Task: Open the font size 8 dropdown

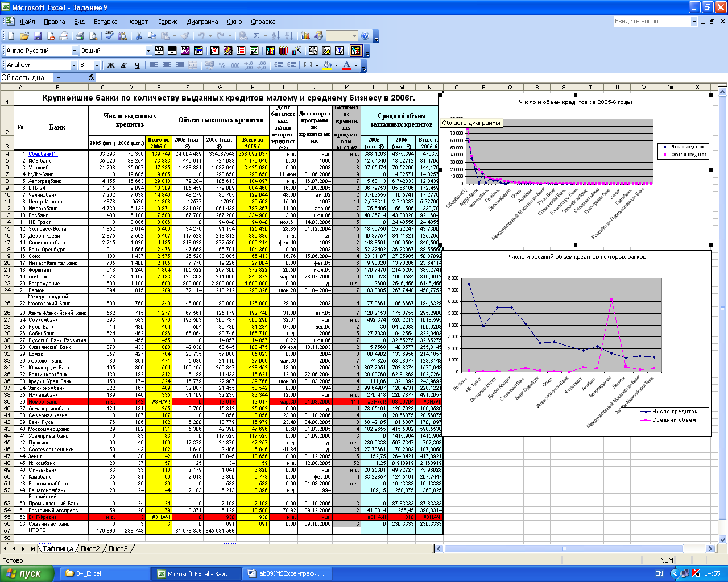Action: 97,65
